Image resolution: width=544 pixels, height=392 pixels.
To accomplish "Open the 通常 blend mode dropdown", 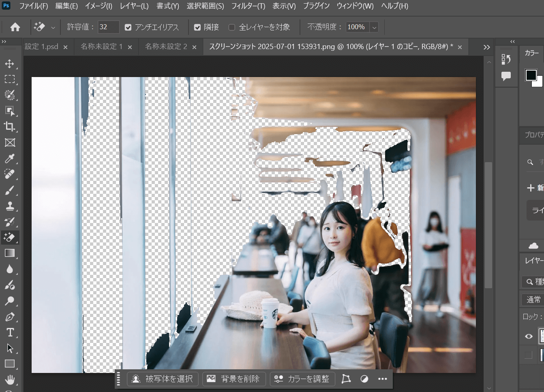I will click(x=533, y=300).
